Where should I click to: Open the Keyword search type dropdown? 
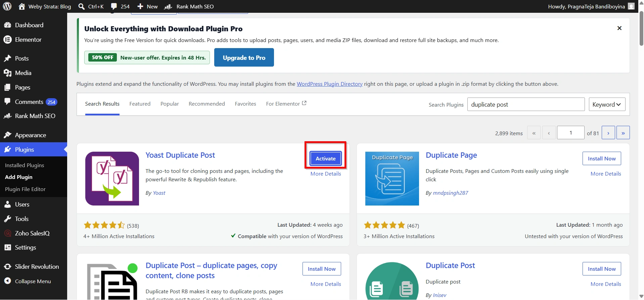[607, 105]
